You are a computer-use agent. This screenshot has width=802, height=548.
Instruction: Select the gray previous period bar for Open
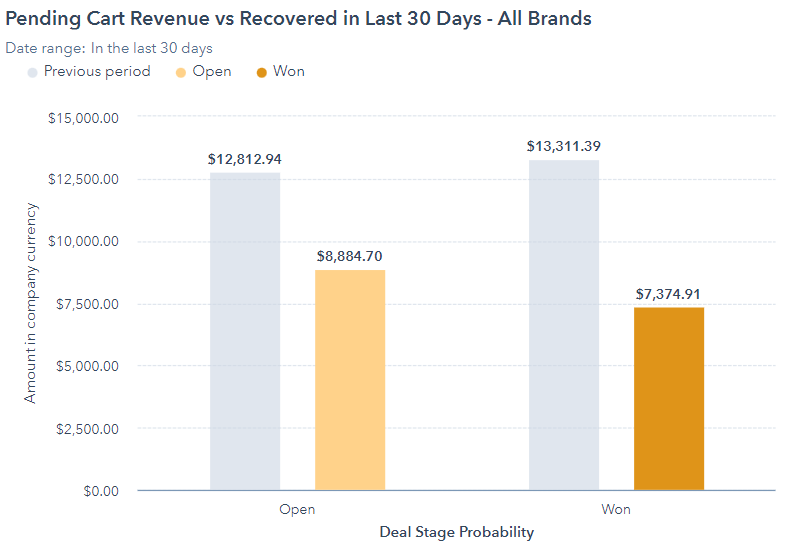[x=245, y=331]
